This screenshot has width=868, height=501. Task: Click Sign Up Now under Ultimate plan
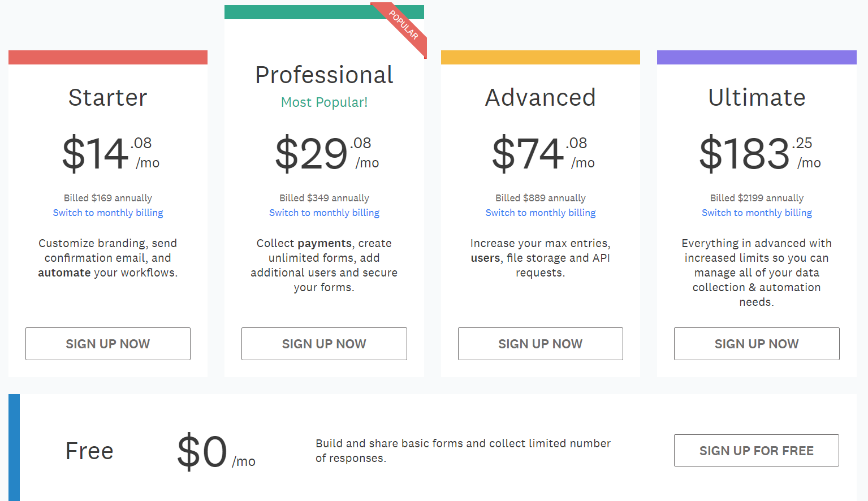click(757, 344)
